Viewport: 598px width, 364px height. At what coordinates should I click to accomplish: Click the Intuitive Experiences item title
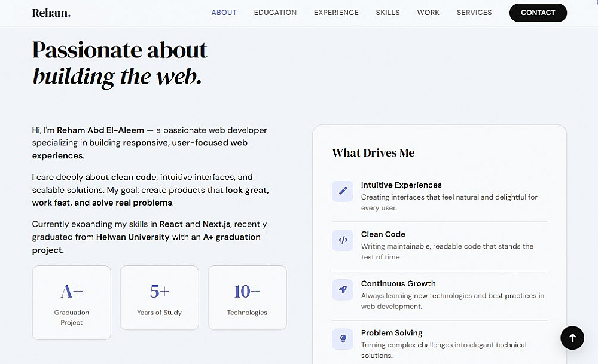[401, 185]
